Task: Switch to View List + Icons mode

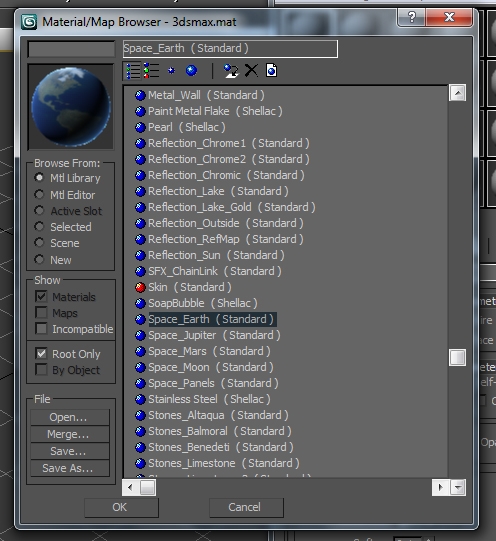Action: coord(151,71)
